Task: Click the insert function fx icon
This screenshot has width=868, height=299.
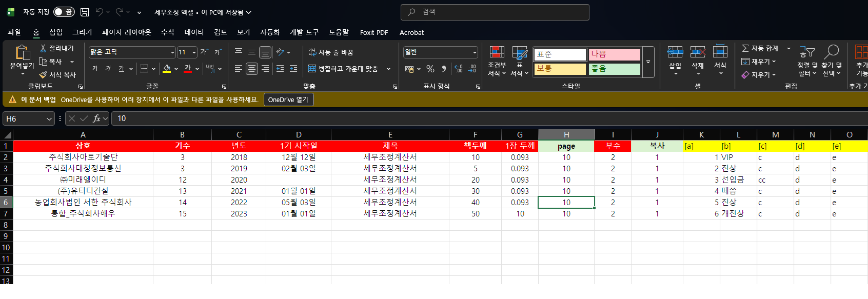Action: click(96, 118)
